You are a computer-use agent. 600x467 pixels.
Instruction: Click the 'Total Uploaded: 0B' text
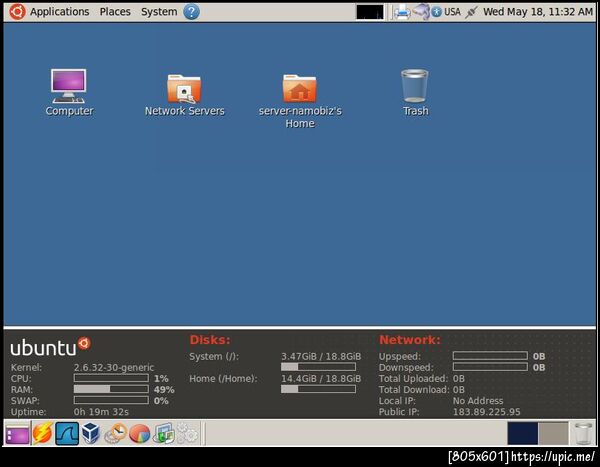[422, 379]
